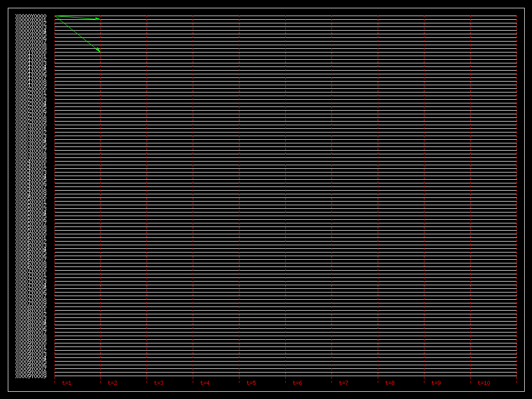Select the t=8 time marker

point(390,383)
